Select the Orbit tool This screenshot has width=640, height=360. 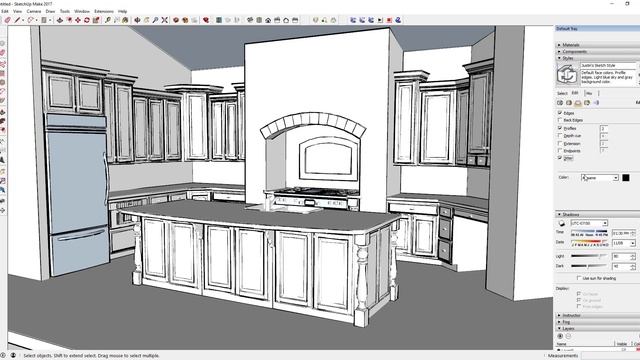click(137, 20)
